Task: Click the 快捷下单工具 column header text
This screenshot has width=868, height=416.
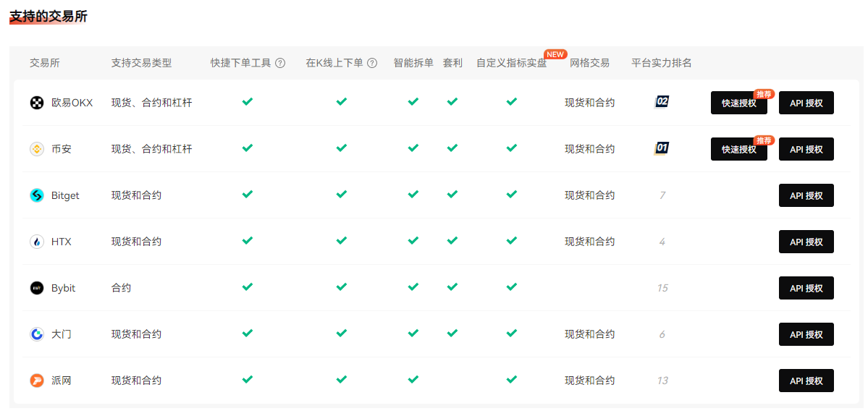Action: (x=241, y=63)
